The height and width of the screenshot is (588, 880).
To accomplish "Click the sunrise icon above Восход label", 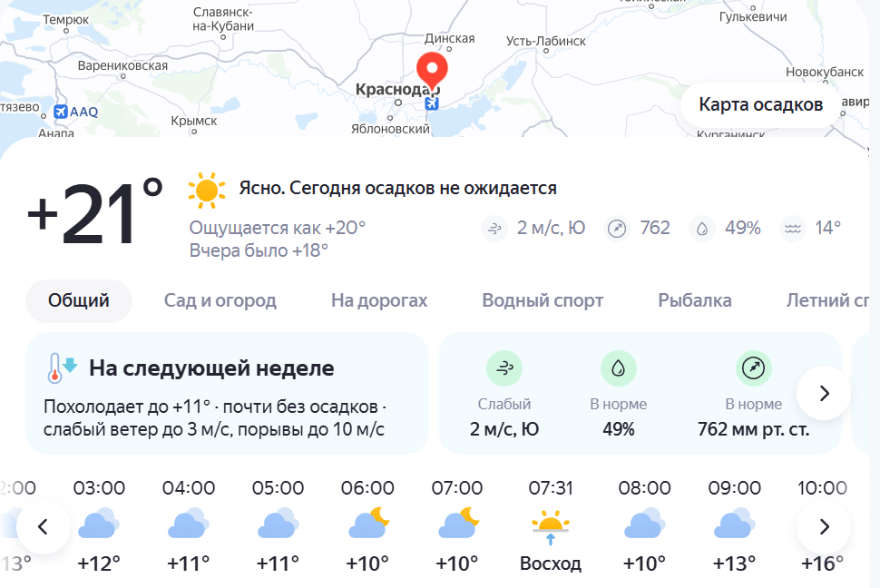I will [551, 524].
